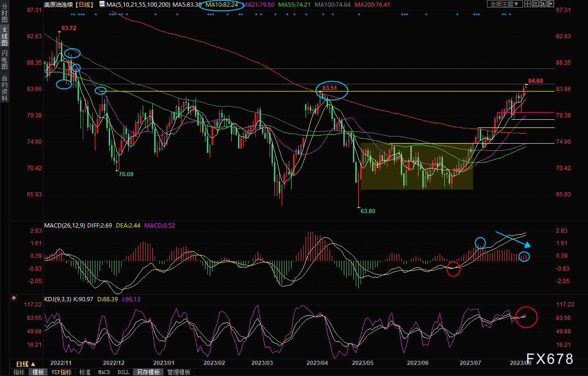
Task: Click the 93.72 high price label
Action: pyautogui.click(x=69, y=28)
